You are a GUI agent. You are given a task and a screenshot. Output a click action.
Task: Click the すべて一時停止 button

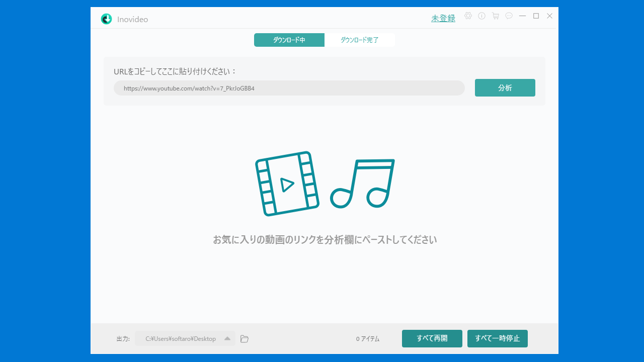[x=498, y=338]
